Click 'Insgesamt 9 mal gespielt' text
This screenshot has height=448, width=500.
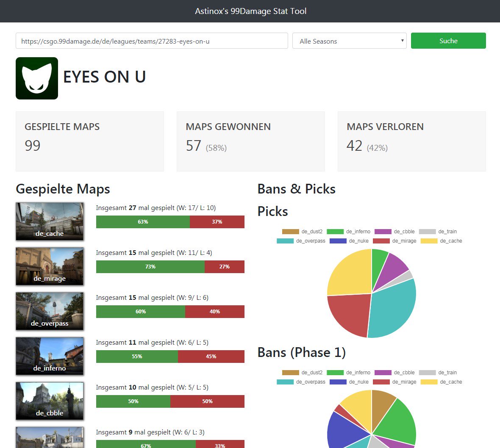(x=133, y=432)
